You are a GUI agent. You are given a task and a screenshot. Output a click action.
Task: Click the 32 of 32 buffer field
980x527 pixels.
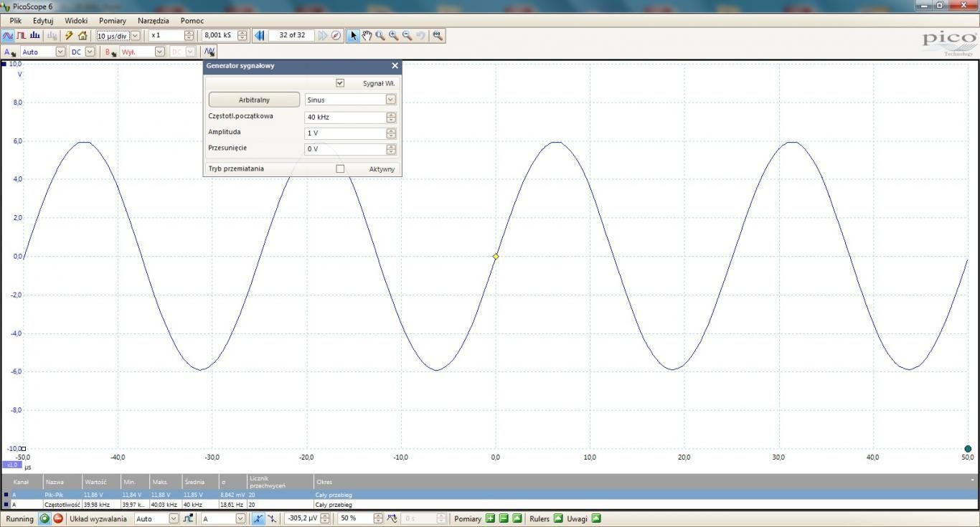point(292,35)
